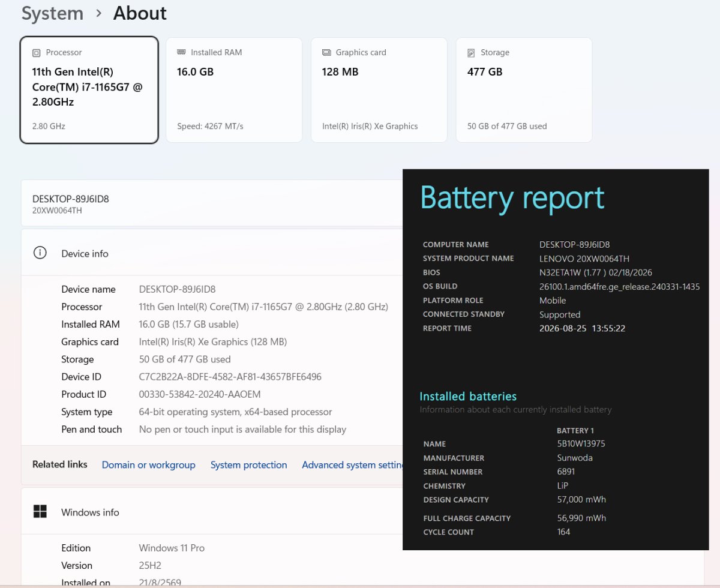
Task: Open the Graphics card summary card
Action: coord(379,90)
